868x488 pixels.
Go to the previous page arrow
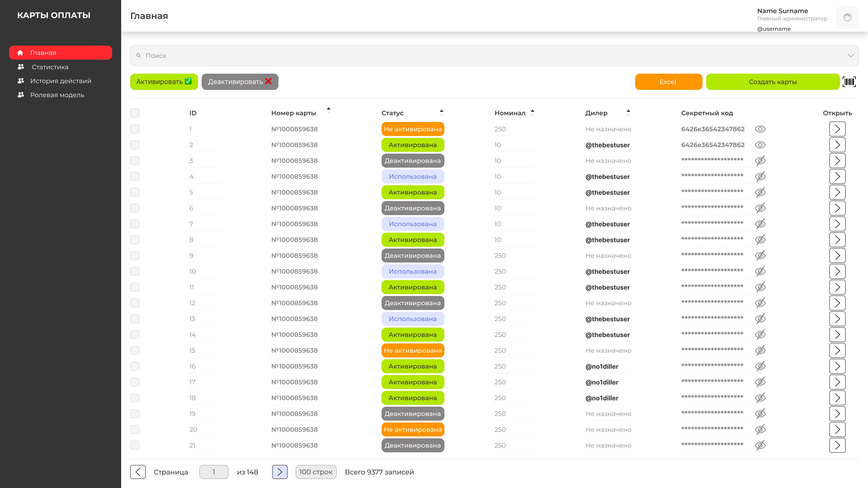[138, 472]
